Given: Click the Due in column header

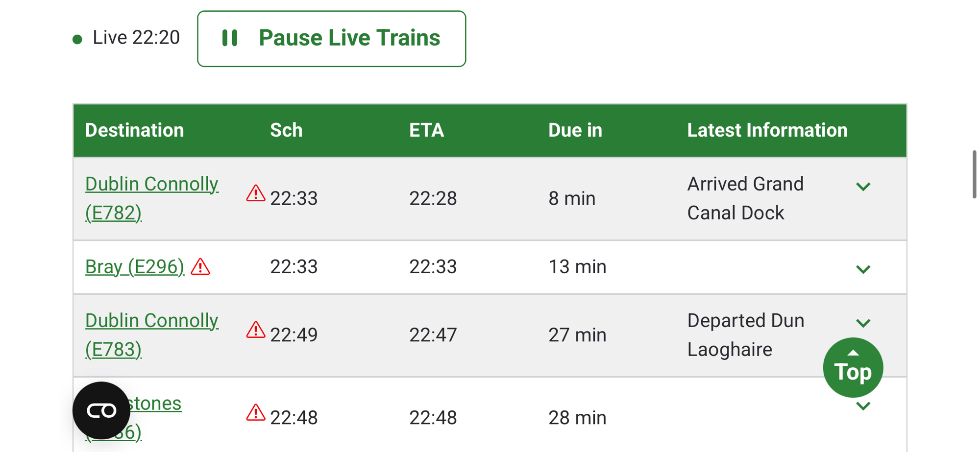Looking at the screenshot, I should [575, 130].
